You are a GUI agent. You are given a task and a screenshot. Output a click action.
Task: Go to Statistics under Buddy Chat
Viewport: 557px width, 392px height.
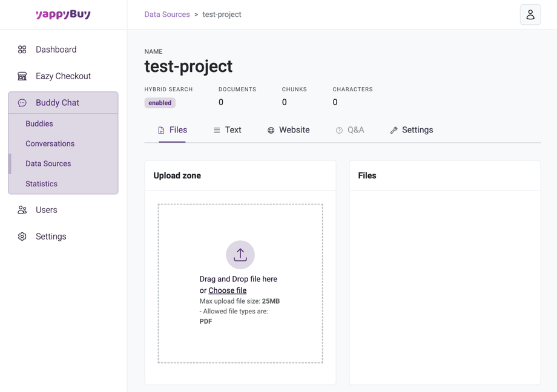[41, 183]
